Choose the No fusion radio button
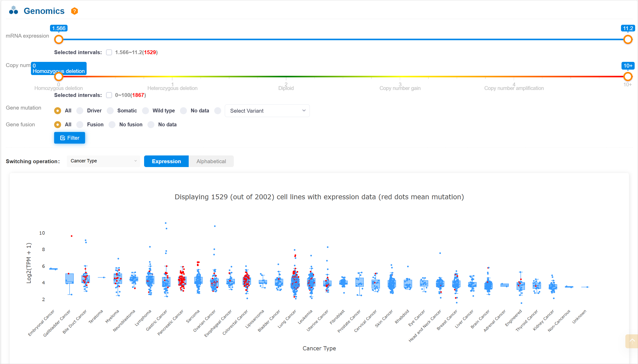The height and width of the screenshot is (364, 638). tap(112, 125)
